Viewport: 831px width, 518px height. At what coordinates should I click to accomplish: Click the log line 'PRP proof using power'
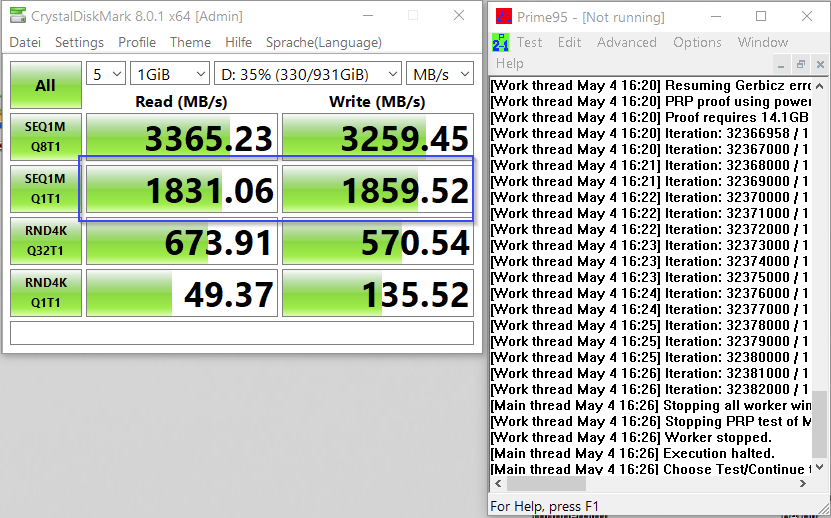tap(650, 101)
